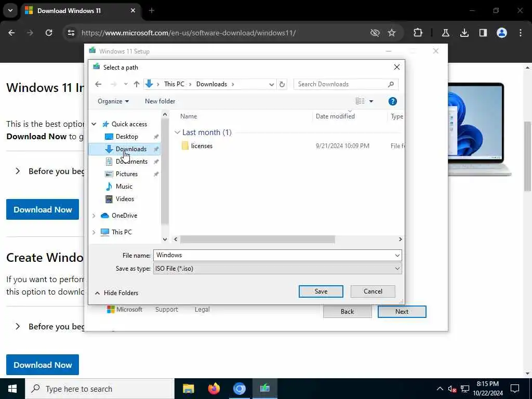The image size is (532, 399).
Task: Open Chrome three-dot menu
Action: point(521,33)
